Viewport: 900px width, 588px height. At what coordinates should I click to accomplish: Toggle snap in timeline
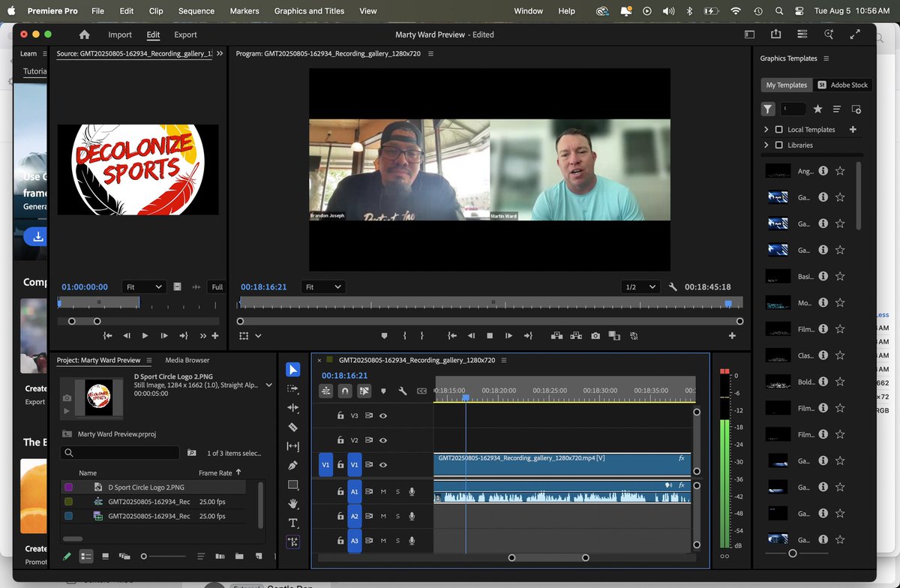(x=345, y=391)
